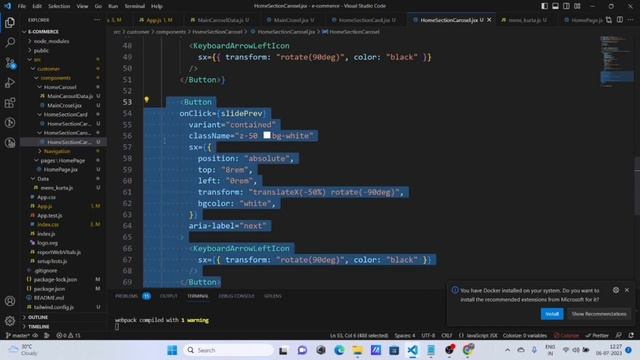Image resolution: width=640 pixels, height=360 pixels.
Task: Click the compare changes editor icon
Action: tap(609, 20)
